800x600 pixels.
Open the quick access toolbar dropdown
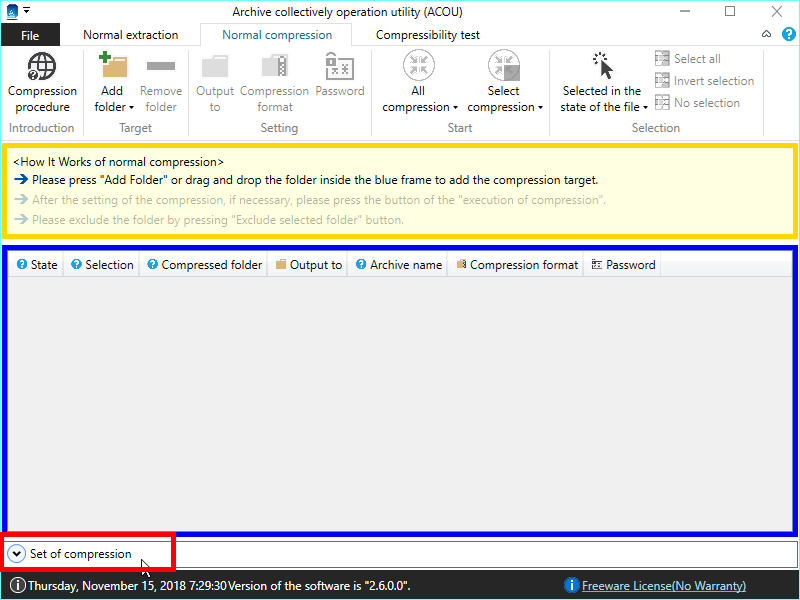coord(26,11)
